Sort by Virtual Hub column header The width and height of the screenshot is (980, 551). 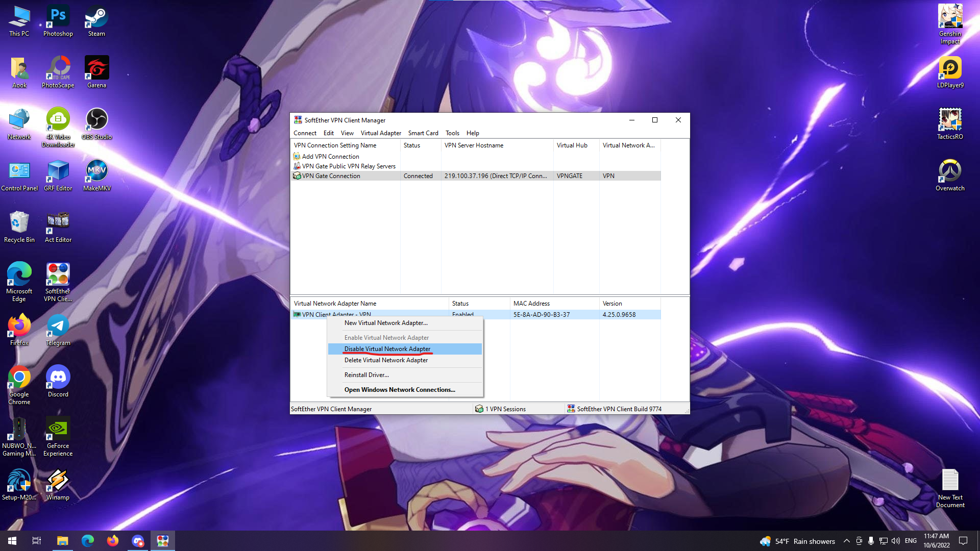click(x=577, y=145)
